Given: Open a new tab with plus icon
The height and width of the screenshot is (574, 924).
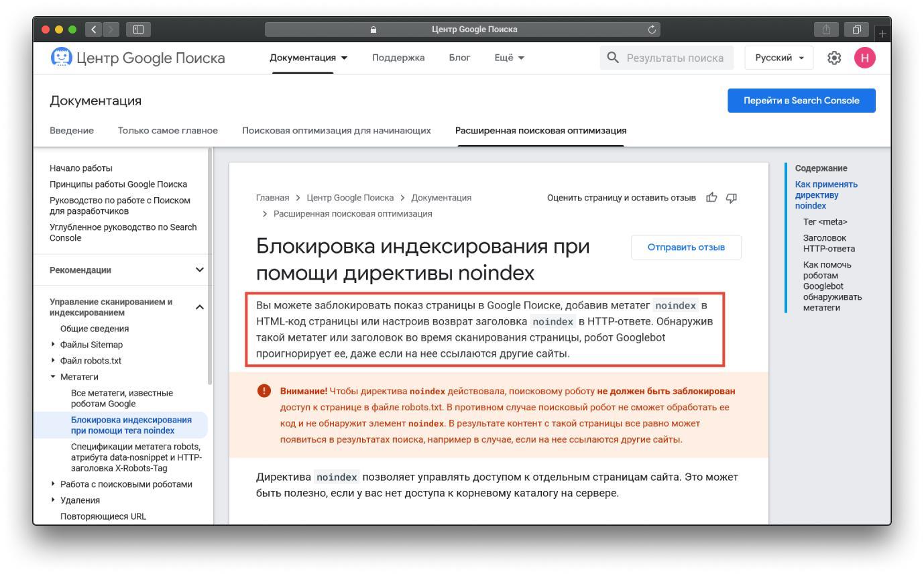Looking at the screenshot, I should tap(883, 33).
